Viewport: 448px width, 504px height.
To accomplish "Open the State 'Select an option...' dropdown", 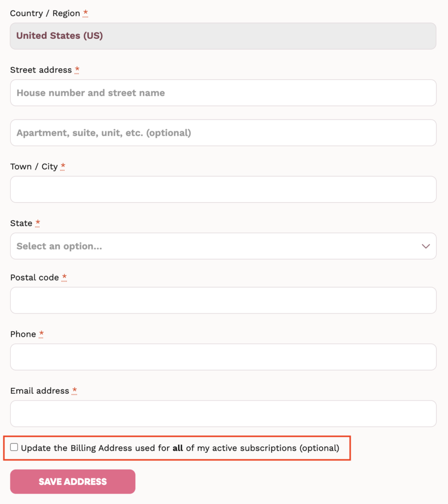I will [223, 246].
